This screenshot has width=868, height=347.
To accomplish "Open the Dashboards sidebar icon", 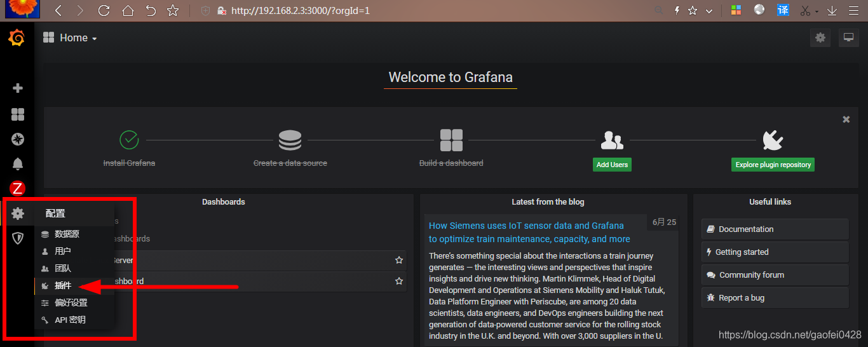I will (18, 114).
